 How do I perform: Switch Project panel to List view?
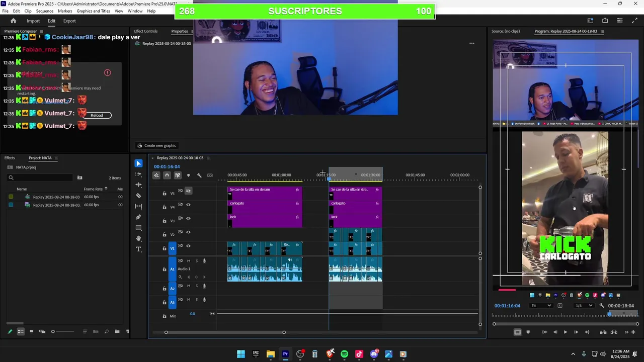click(21, 331)
